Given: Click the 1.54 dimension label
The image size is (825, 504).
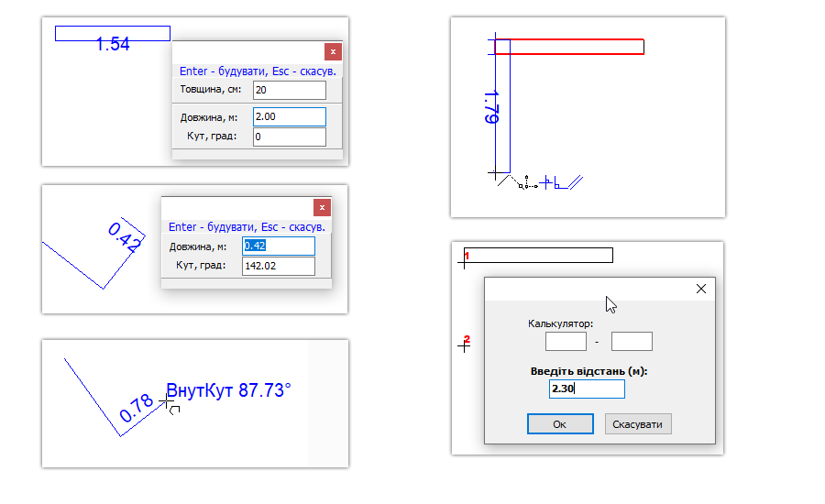Looking at the screenshot, I should 113,44.
